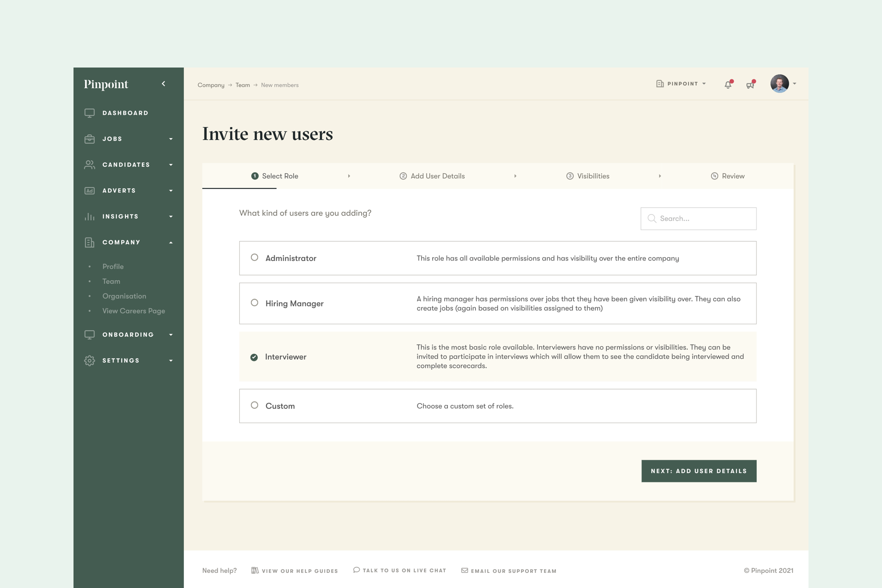Choose the Custom role radio button

[254, 405]
